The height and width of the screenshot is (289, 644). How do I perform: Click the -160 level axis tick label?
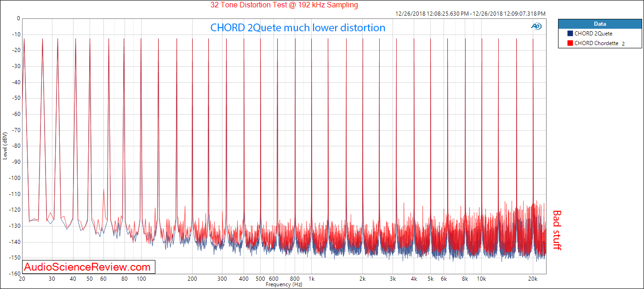tap(15, 274)
